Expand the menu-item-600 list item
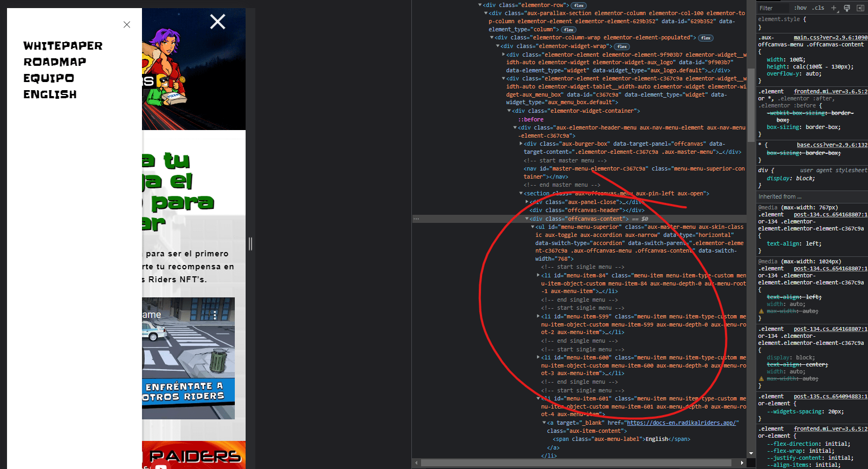This screenshot has height=469, width=868. click(x=538, y=357)
